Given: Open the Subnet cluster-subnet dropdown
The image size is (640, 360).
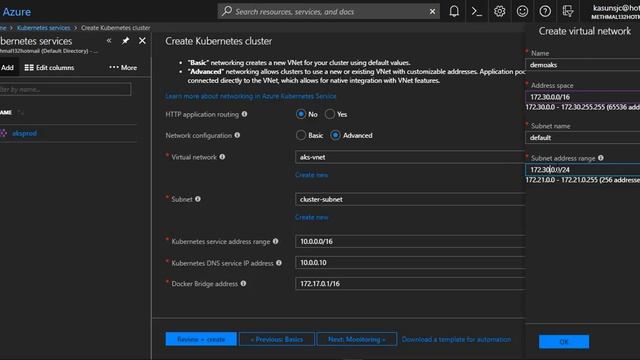Looking at the screenshot, I should click(x=410, y=199).
